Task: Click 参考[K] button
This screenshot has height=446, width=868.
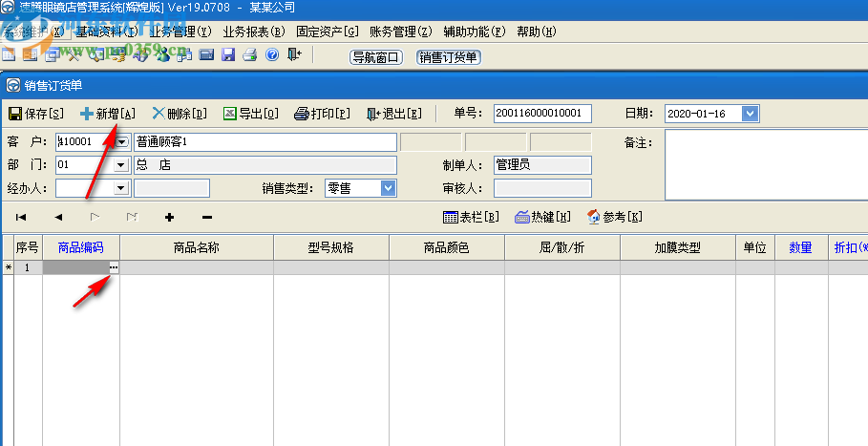Action: pyautogui.click(x=614, y=217)
